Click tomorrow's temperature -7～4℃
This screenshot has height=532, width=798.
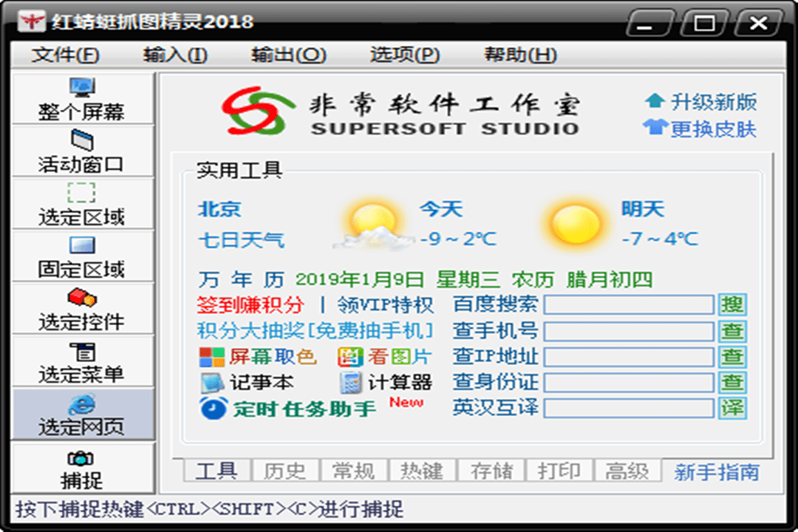click(660, 239)
